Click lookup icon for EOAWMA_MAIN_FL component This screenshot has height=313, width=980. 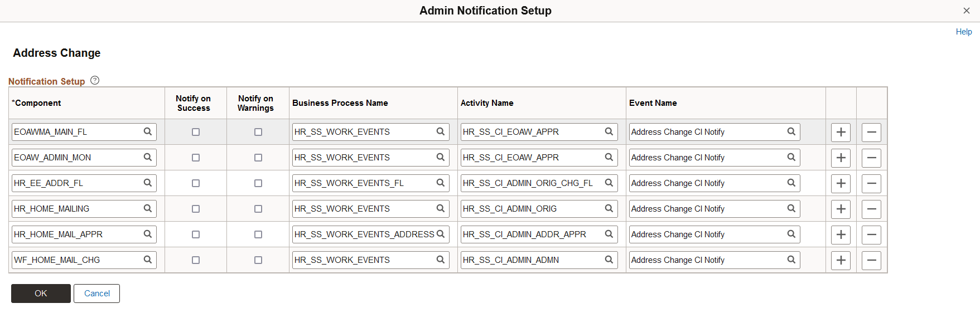(148, 132)
